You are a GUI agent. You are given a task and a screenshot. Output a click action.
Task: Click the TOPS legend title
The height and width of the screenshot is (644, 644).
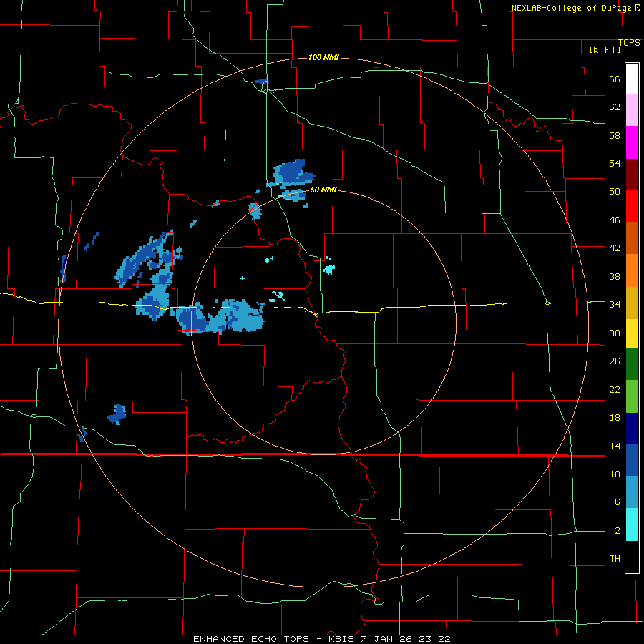pos(629,42)
